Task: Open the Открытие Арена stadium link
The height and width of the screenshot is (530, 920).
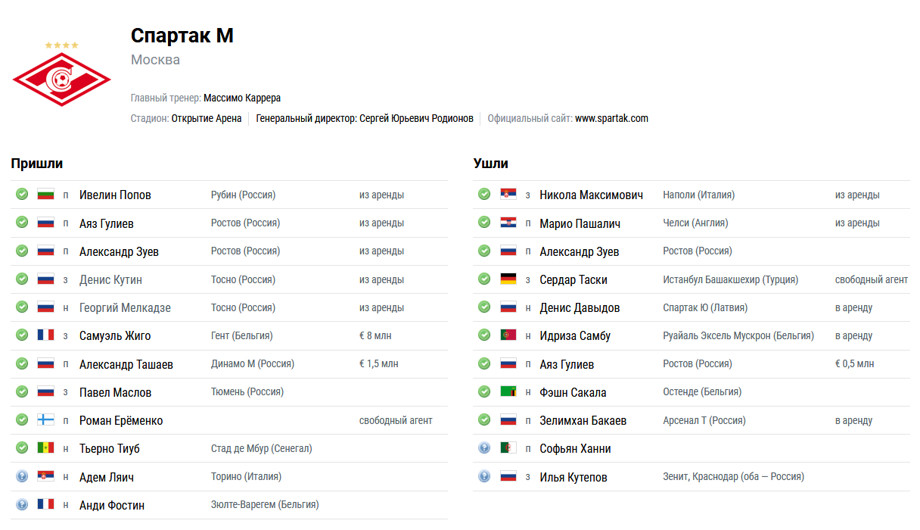Action: (x=206, y=118)
